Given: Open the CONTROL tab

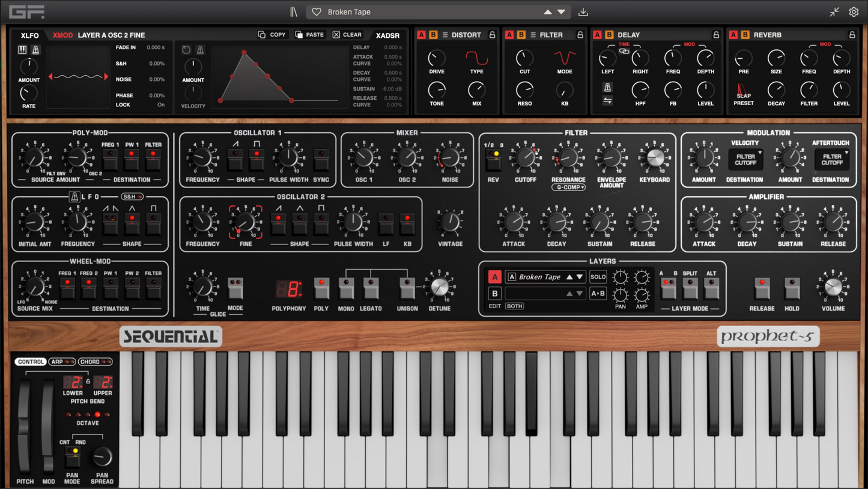Looking at the screenshot, I should (31, 362).
